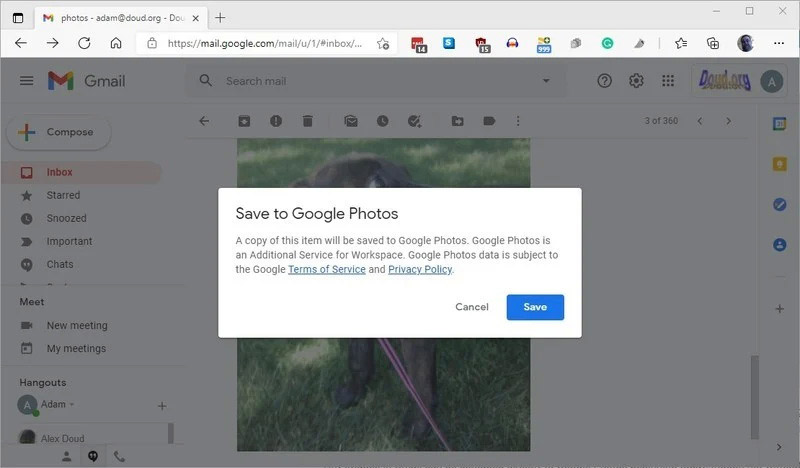This screenshot has width=800, height=468.
Task: Select the Inbox folder
Action: pyautogui.click(x=82, y=172)
